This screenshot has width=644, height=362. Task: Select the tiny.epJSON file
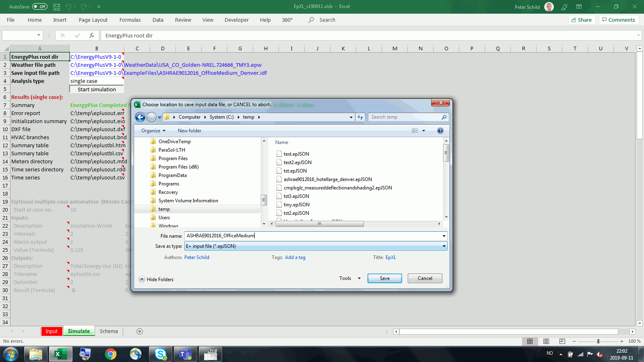point(296,205)
